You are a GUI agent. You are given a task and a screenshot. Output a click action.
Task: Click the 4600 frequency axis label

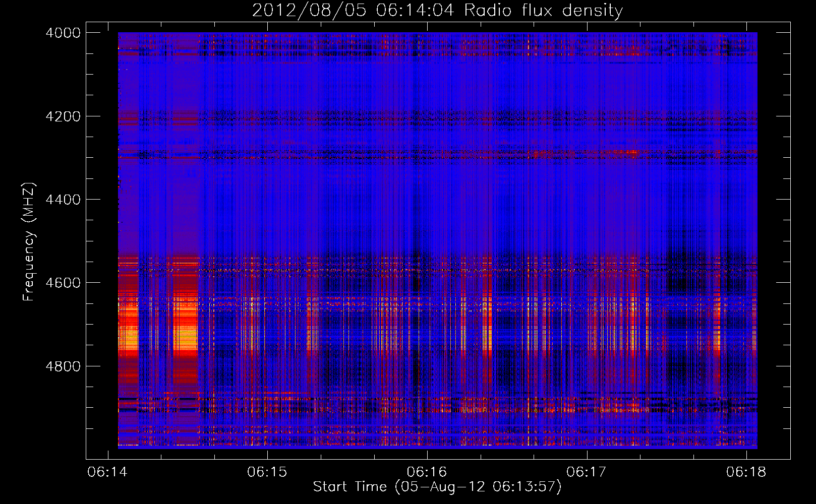[x=63, y=283]
